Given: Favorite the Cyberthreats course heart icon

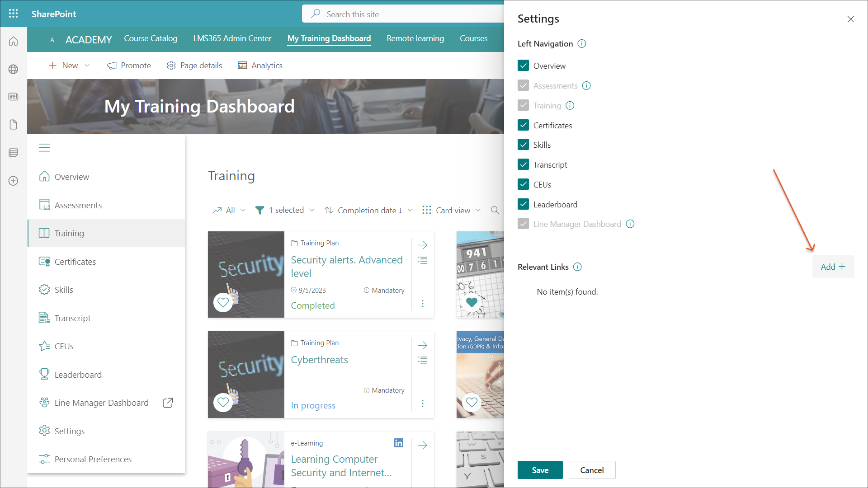Looking at the screenshot, I should click(223, 402).
